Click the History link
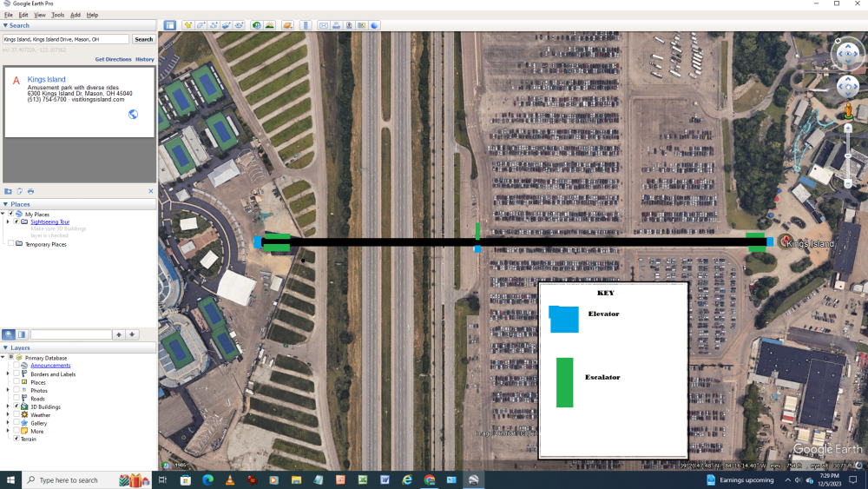This screenshot has width=868, height=489. coord(144,59)
